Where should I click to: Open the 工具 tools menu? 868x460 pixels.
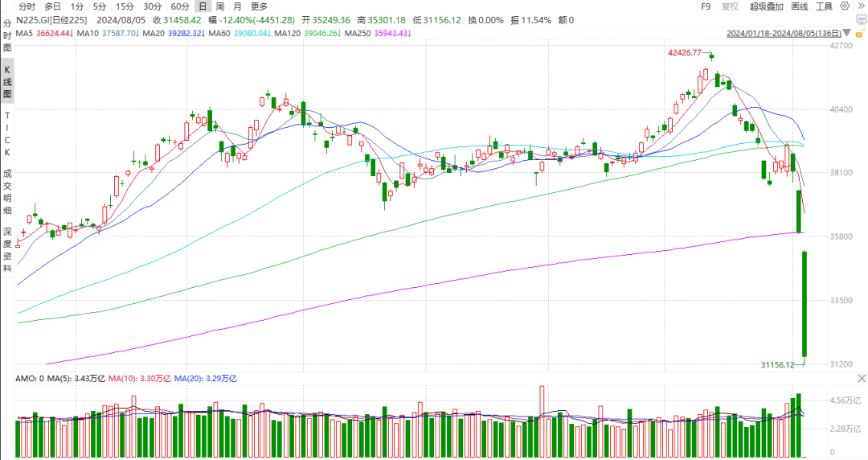[824, 6]
